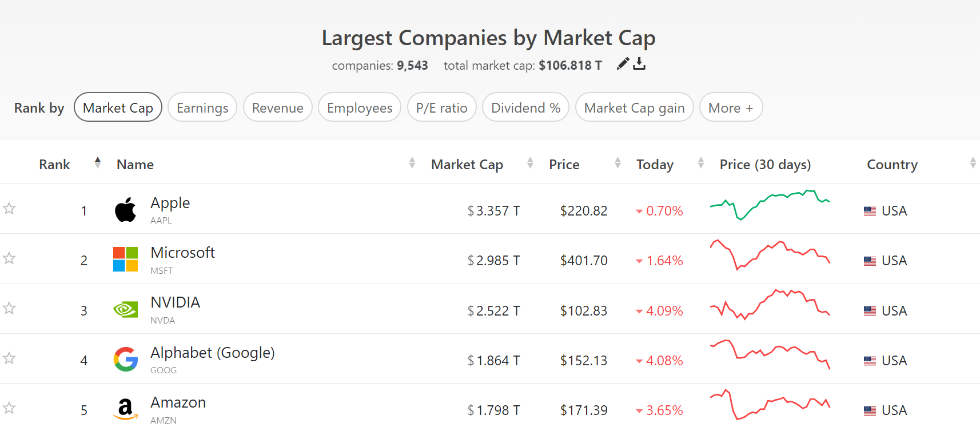Click Apple's 30-day price chart

770,205
